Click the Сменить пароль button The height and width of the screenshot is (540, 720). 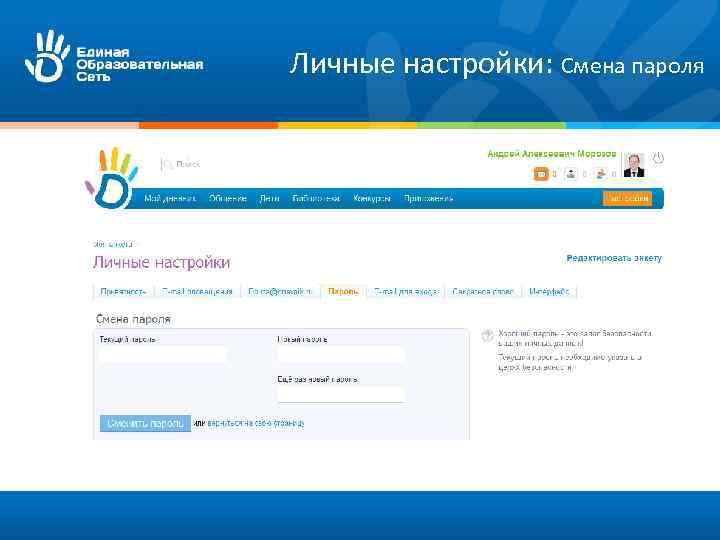click(x=145, y=423)
